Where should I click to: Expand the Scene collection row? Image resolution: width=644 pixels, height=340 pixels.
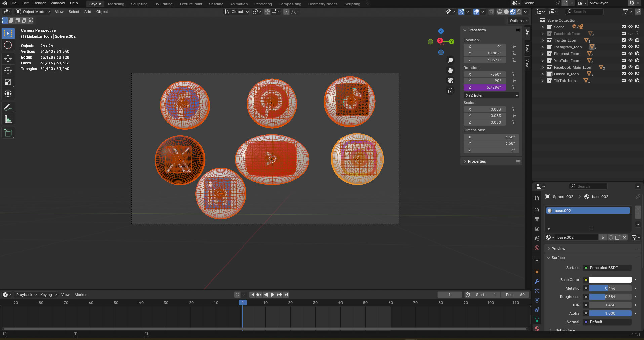542,27
